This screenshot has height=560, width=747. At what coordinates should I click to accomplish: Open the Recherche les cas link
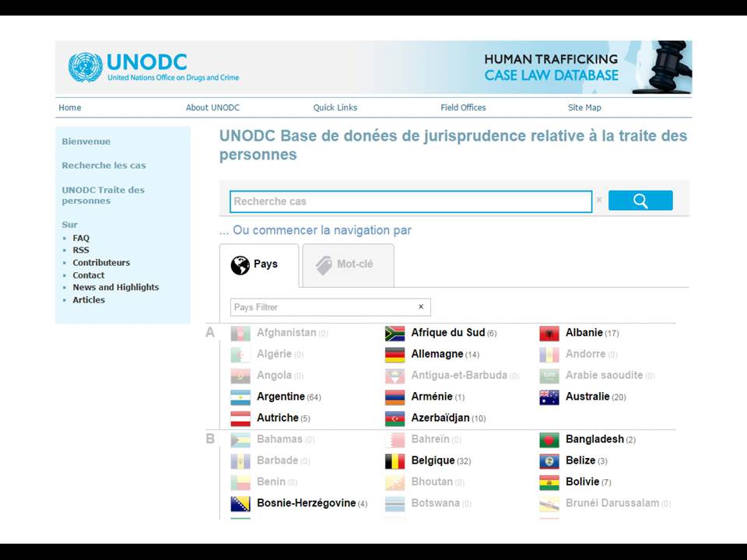tap(103, 165)
